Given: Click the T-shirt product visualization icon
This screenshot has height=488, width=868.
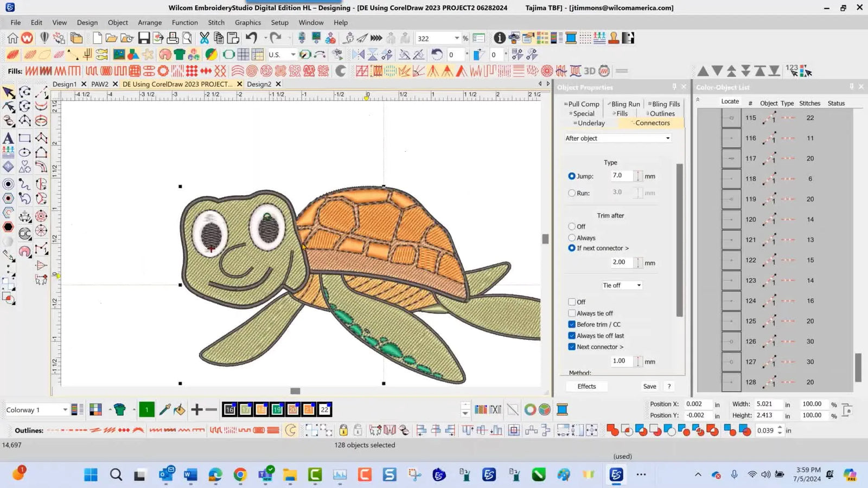Looking at the screenshot, I should click(x=180, y=54).
